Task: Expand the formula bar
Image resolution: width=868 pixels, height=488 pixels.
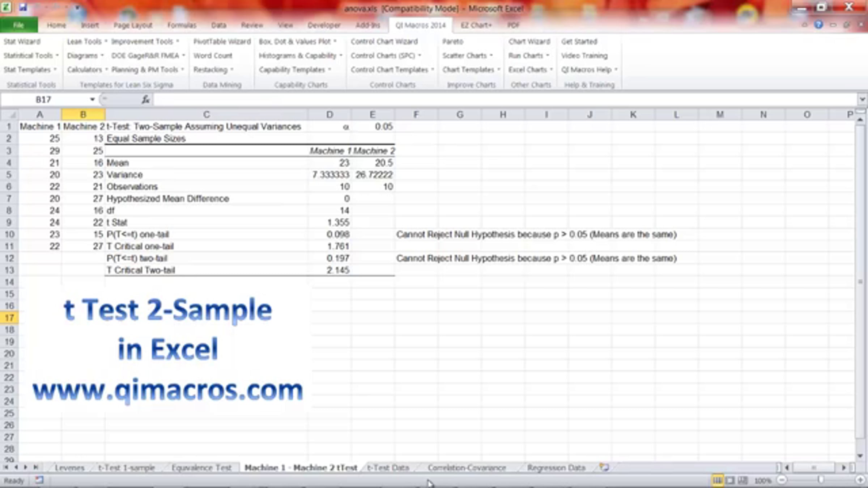Action: coord(862,99)
